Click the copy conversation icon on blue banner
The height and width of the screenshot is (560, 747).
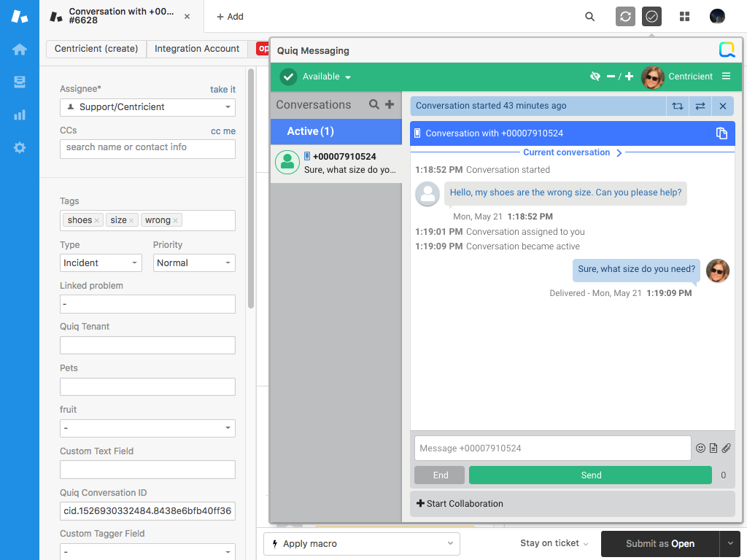[x=722, y=133]
